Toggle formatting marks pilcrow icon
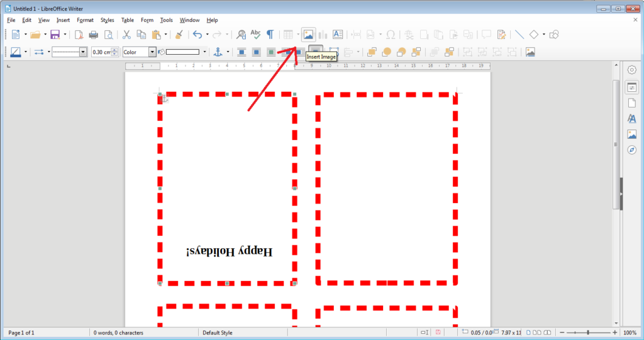This screenshot has width=644, height=340. 270,35
